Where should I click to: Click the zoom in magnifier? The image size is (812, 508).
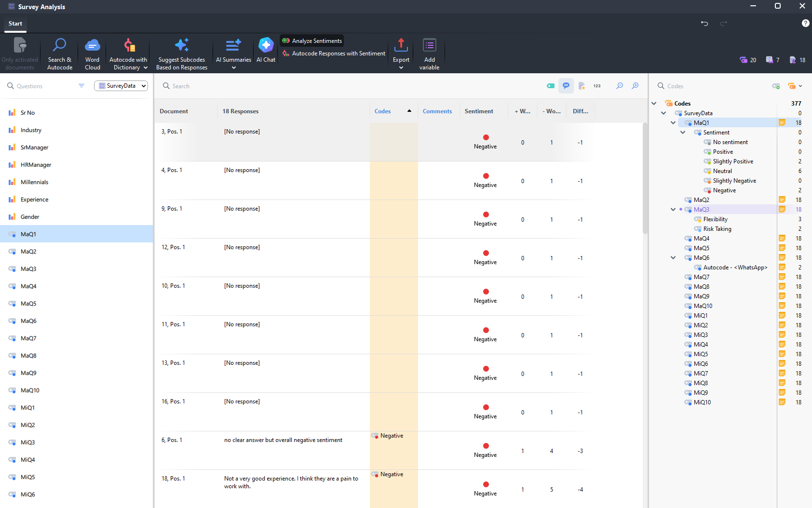pos(636,86)
